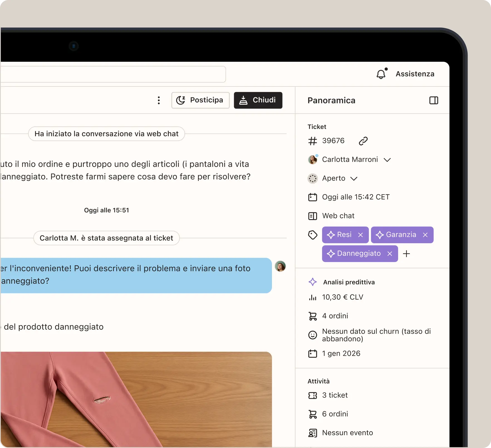
Task: Click 'Carlotta M. è stata assegnata al ticket'
Action: coord(107,238)
